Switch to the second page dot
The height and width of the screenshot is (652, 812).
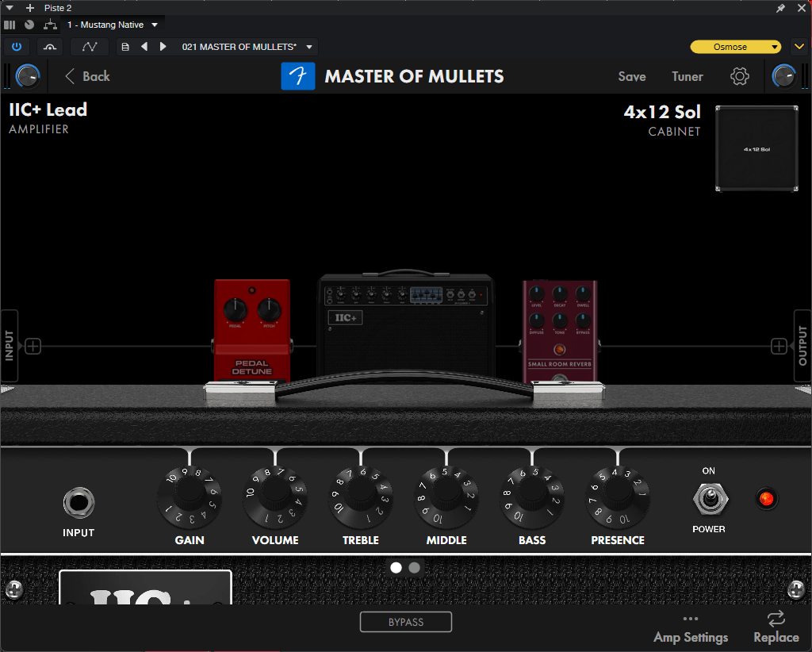coord(415,567)
